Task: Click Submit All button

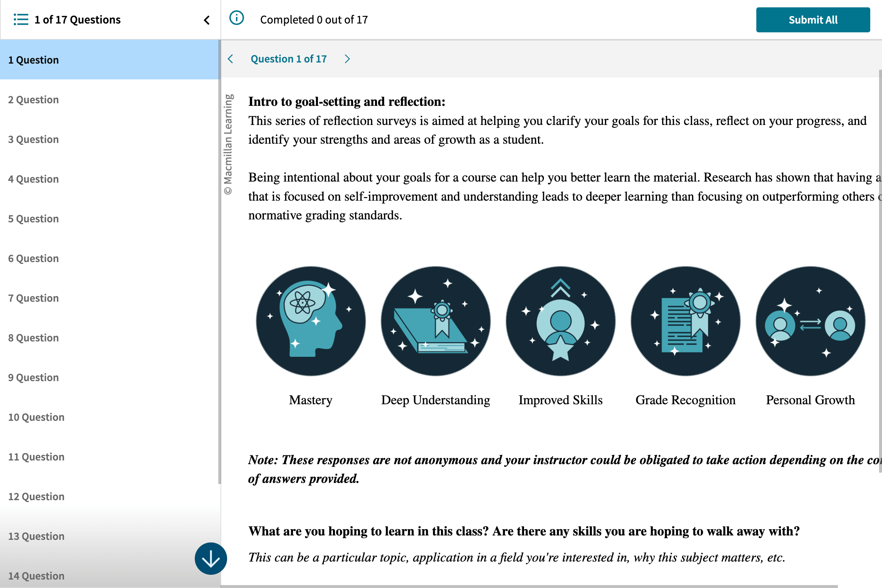Action: tap(813, 18)
